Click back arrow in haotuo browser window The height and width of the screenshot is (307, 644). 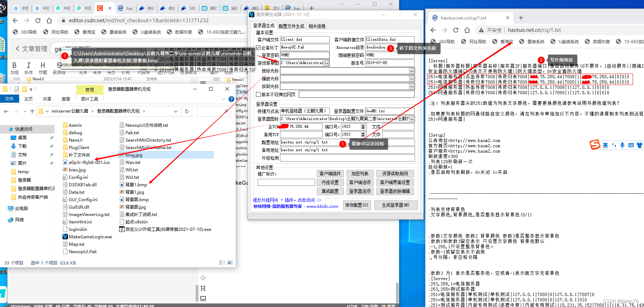[x=433, y=30]
